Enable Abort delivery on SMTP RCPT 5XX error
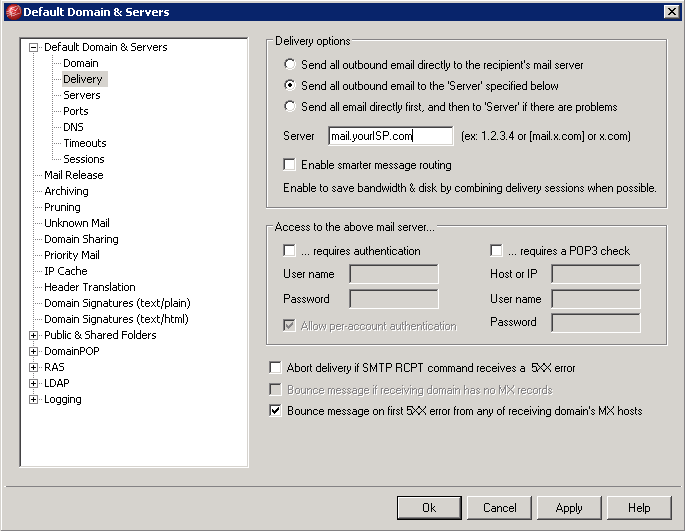Screen dimensions: 685x531 coord(275,368)
